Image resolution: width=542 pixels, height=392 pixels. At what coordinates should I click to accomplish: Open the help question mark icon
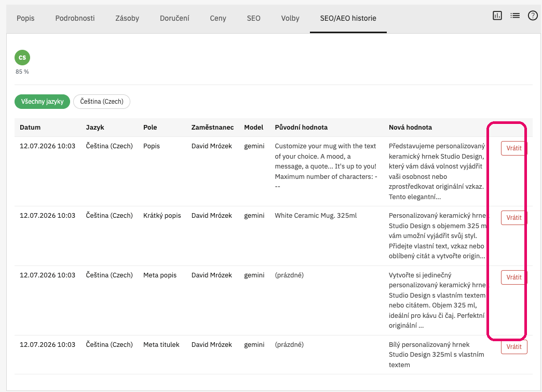point(533,16)
